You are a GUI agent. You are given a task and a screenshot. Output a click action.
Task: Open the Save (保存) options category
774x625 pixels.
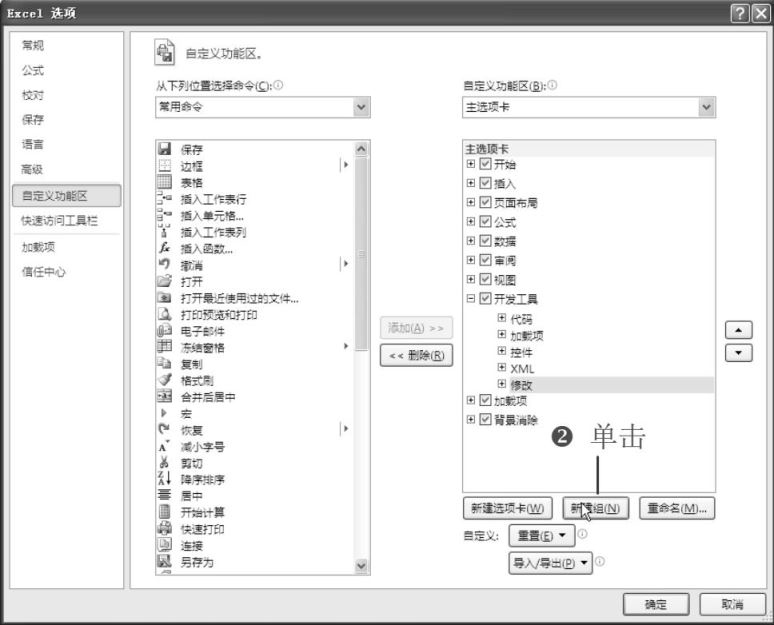point(33,119)
